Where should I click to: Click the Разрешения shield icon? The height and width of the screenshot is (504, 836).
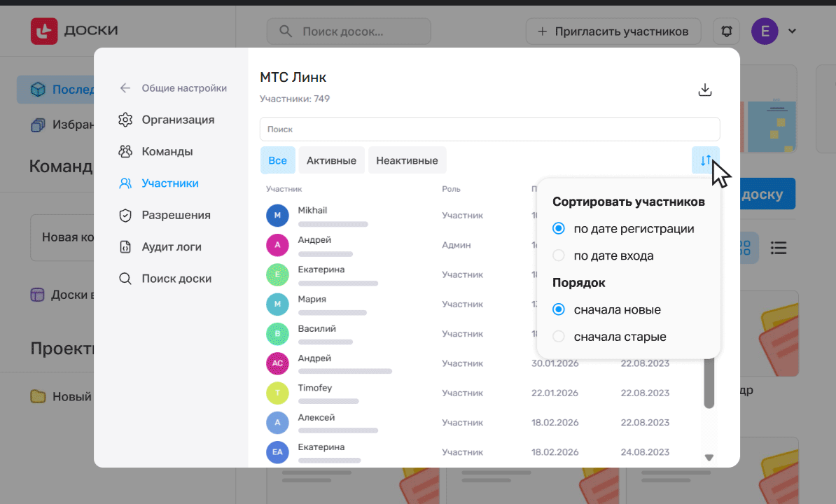pyautogui.click(x=125, y=215)
